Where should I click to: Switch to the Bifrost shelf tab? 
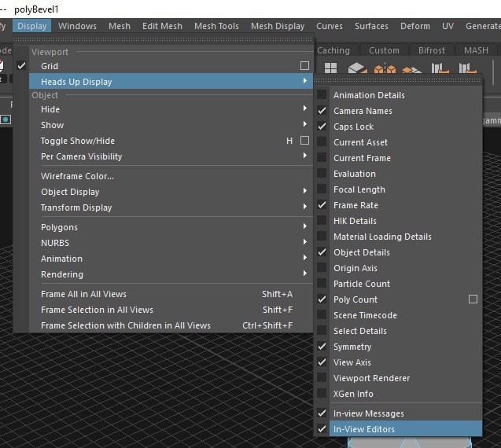coord(431,50)
